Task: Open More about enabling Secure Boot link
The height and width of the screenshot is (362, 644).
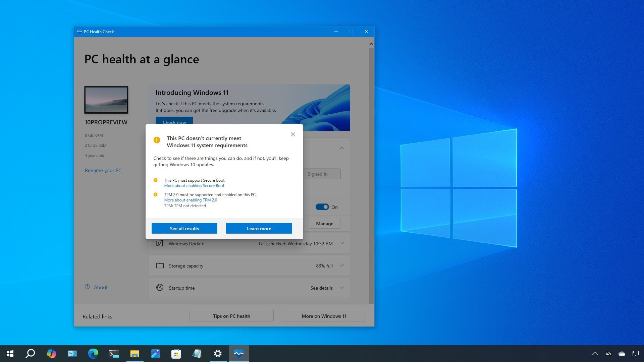Action: tap(194, 185)
